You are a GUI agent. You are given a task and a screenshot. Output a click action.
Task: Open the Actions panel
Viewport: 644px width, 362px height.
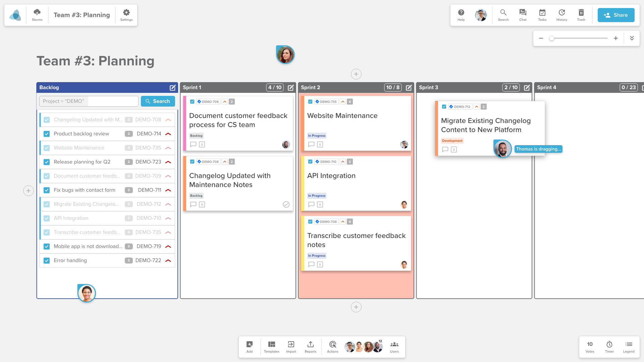point(332,347)
